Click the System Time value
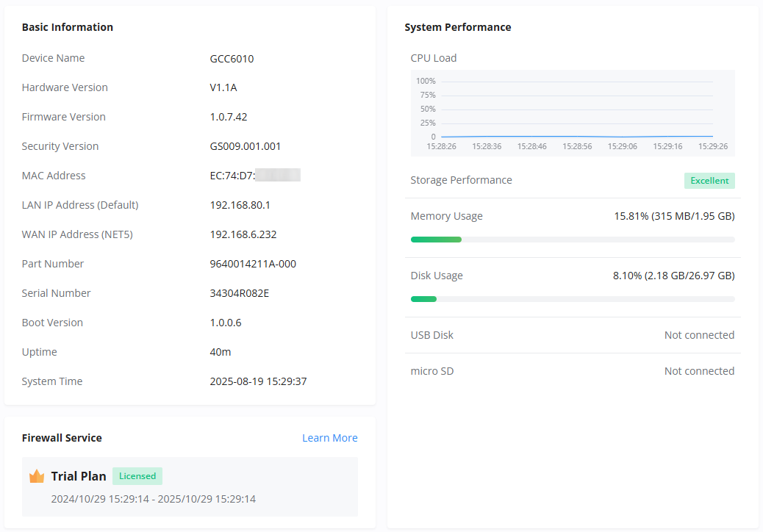The height and width of the screenshot is (532, 763). pos(258,382)
